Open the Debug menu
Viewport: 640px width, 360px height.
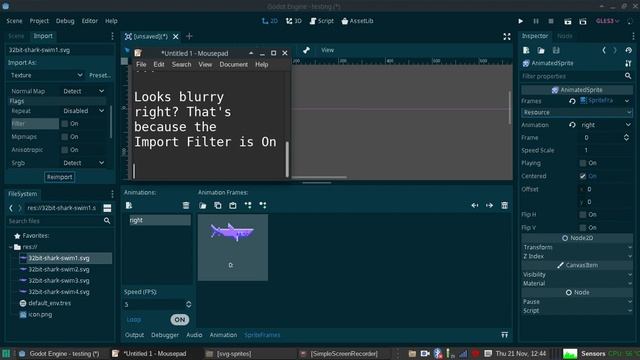pyautogui.click(x=65, y=21)
